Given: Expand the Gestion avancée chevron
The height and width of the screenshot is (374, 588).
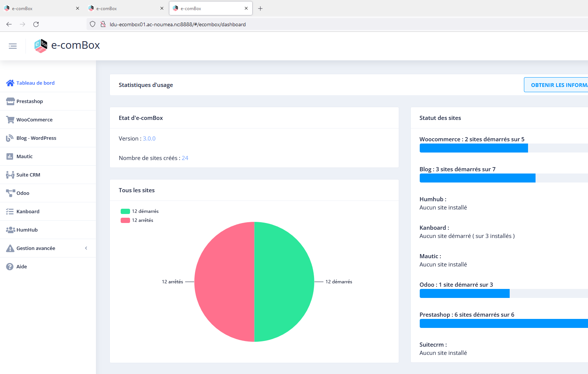Looking at the screenshot, I should 86,248.
